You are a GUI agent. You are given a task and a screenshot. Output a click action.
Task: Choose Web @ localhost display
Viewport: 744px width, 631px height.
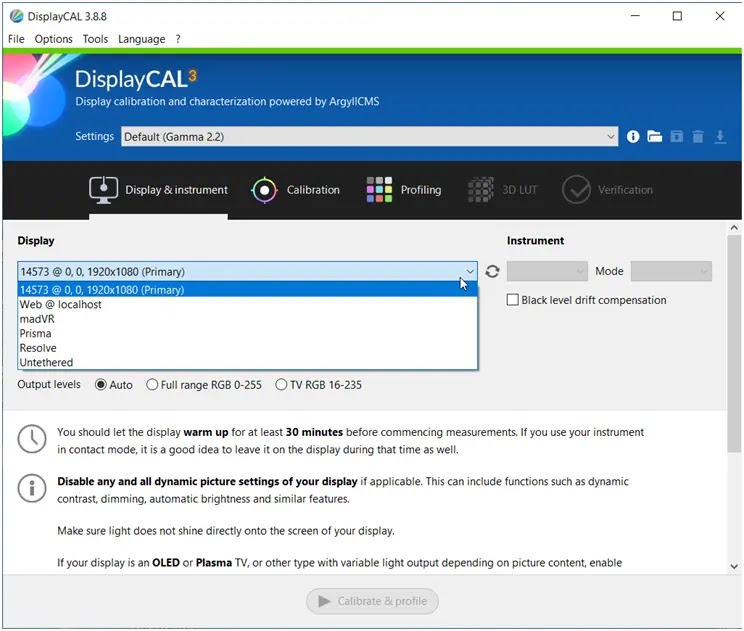[x=247, y=305]
